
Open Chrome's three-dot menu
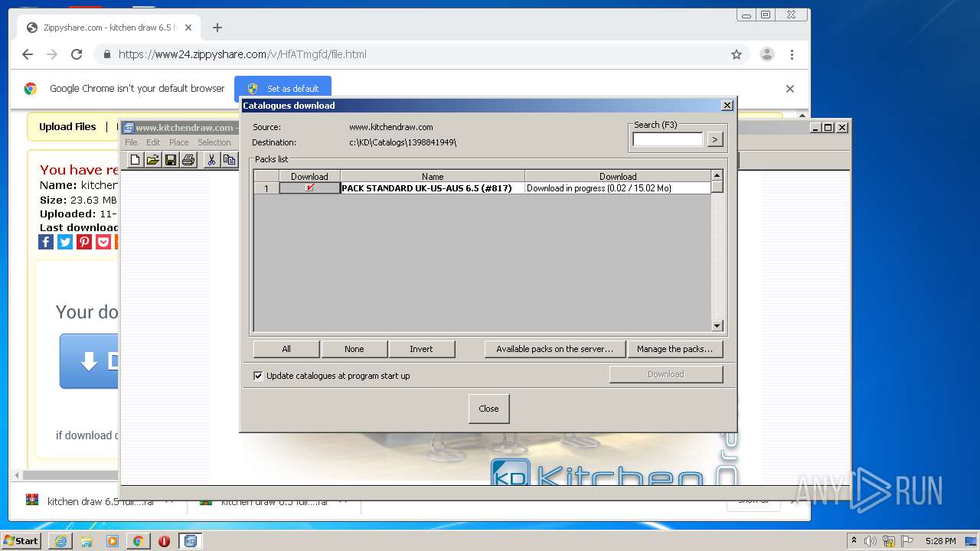pyautogui.click(x=792, y=54)
